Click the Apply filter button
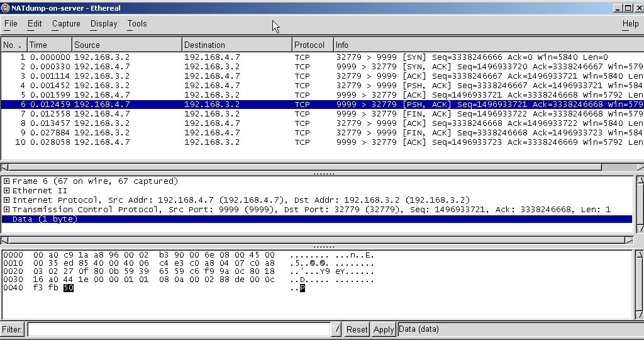 pyautogui.click(x=383, y=329)
